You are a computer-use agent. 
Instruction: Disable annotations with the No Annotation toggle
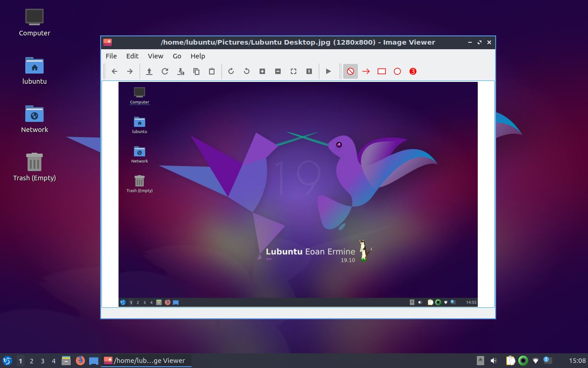point(350,71)
